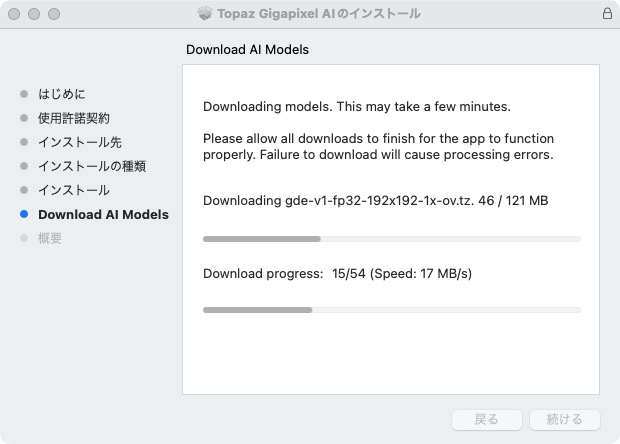Click the bullet beside インストール先 step
This screenshot has height=444, width=620.
point(24,142)
